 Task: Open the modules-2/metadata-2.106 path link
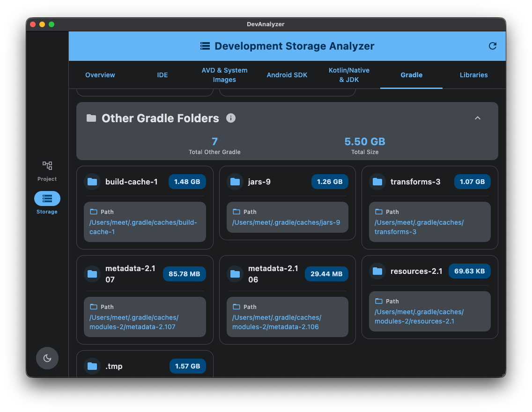pyautogui.click(x=277, y=322)
